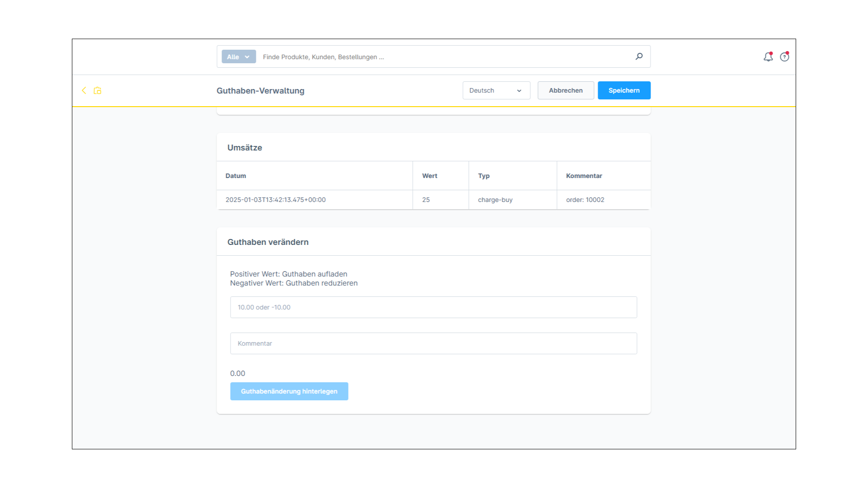Image resolution: width=868 pixels, height=488 pixels.
Task: Click the Umsätze section heading
Action: pyautogui.click(x=245, y=148)
